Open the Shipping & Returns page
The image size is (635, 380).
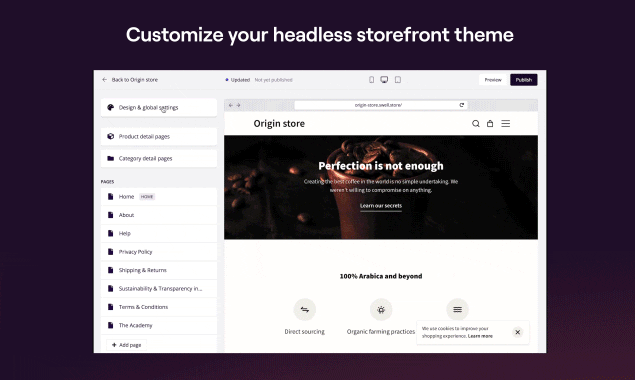[159, 270]
